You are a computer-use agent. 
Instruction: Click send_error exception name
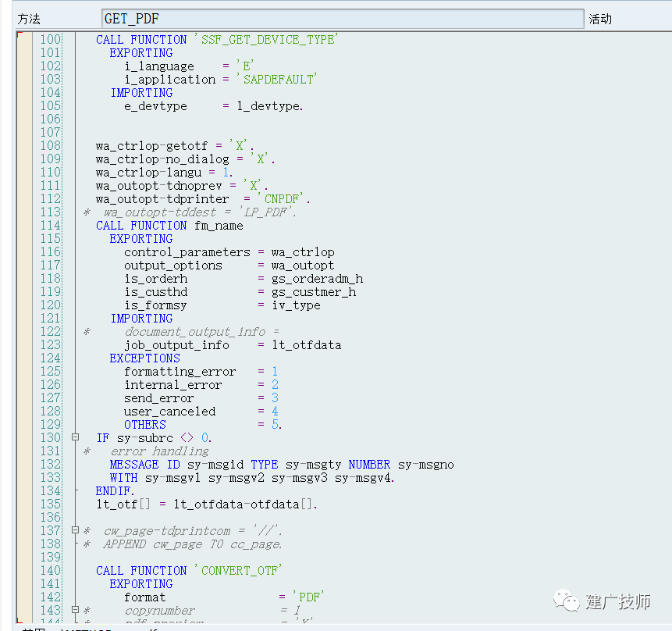[x=159, y=398]
